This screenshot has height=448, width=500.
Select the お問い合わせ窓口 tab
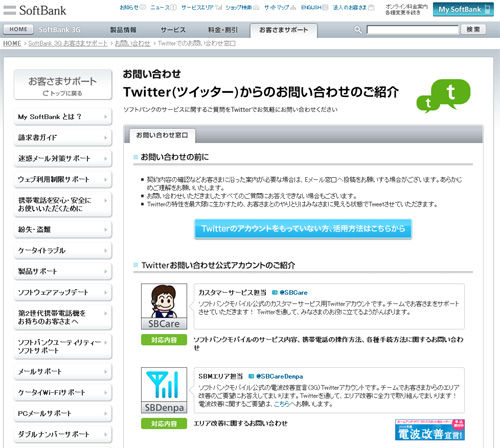[162, 135]
